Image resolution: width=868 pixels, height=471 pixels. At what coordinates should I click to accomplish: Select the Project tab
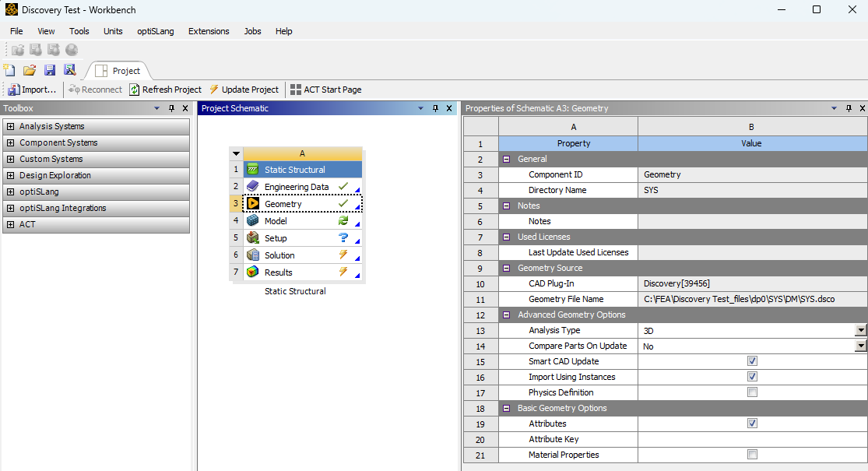(x=118, y=71)
